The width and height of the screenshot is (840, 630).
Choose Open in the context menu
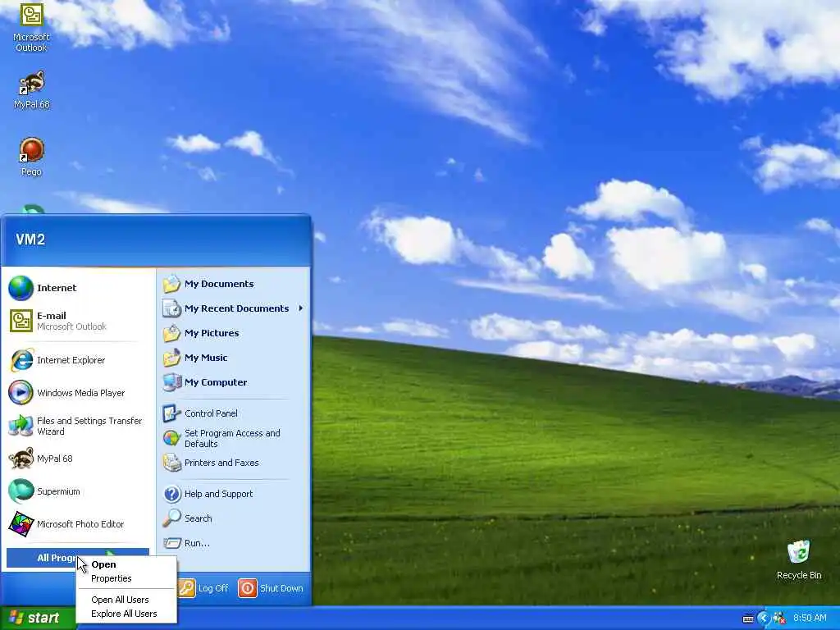[x=126, y=564]
